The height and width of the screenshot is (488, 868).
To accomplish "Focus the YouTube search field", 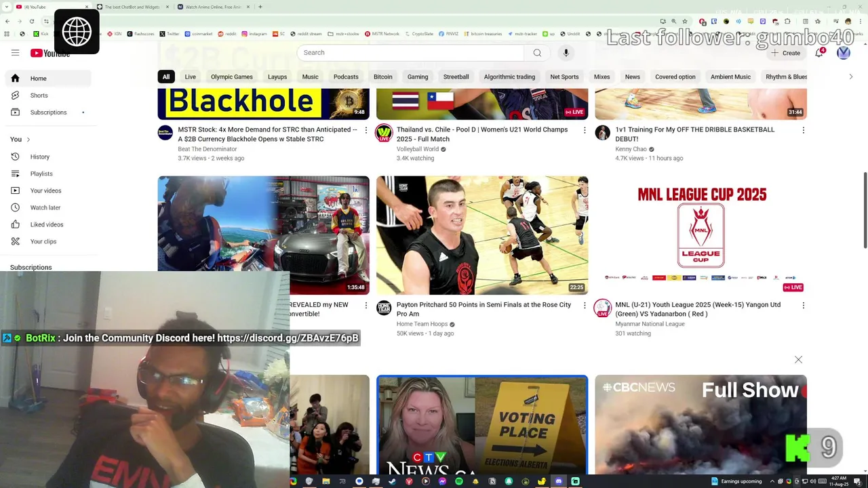I will click(x=410, y=53).
